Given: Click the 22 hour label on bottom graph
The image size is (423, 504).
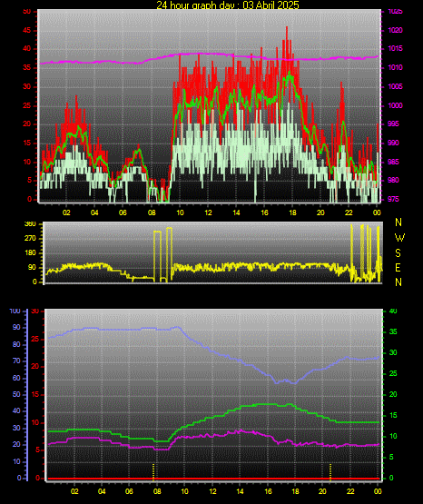Looking at the screenshot, I should coord(350,491).
